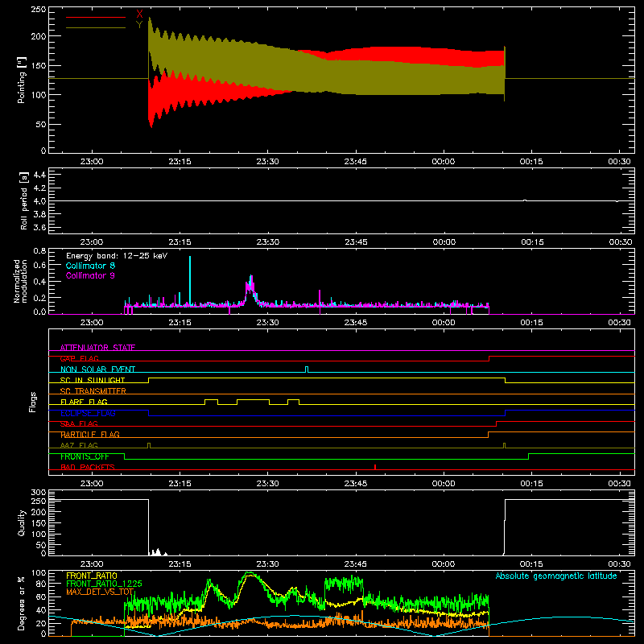Click the 'Absolute geomagnetic latitude' label

[x=556, y=576]
